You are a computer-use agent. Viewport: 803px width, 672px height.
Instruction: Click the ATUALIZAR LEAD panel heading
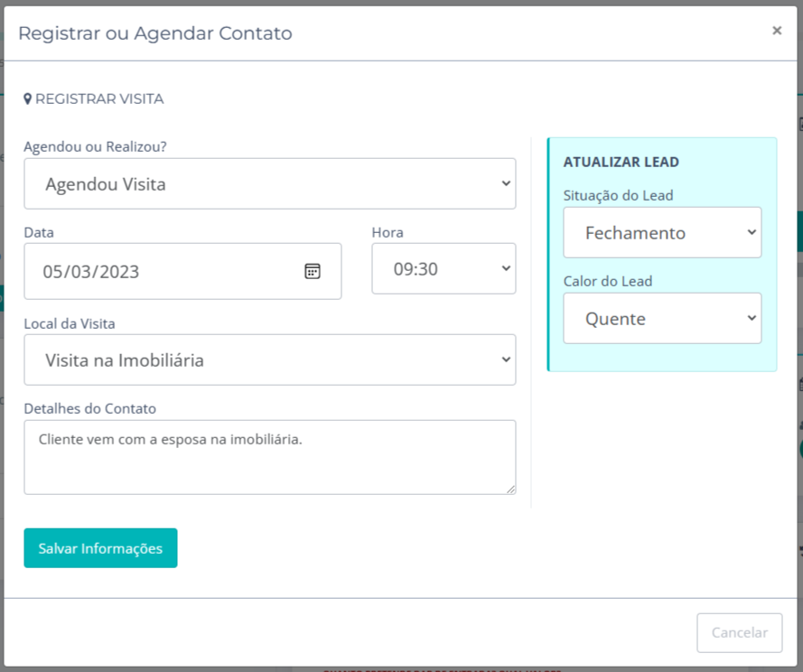tap(621, 163)
